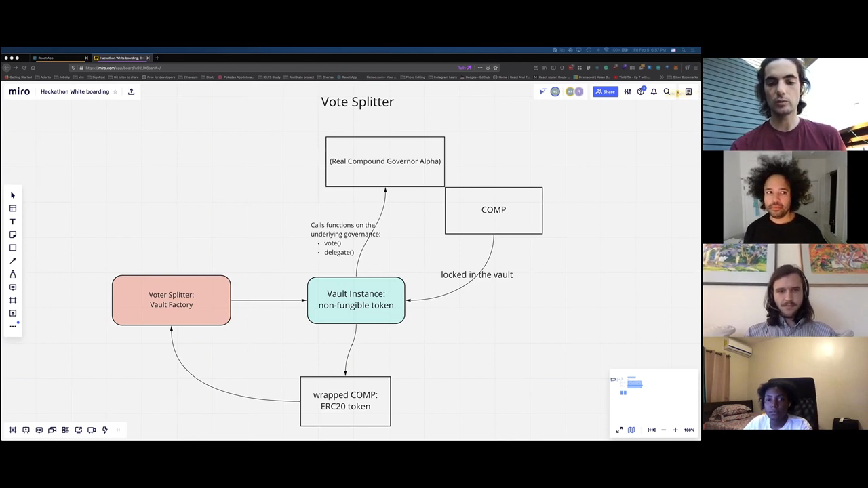Viewport: 868px width, 488px height.
Task: Select the Real Compound Governor Alpha box
Action: (385, 161)
